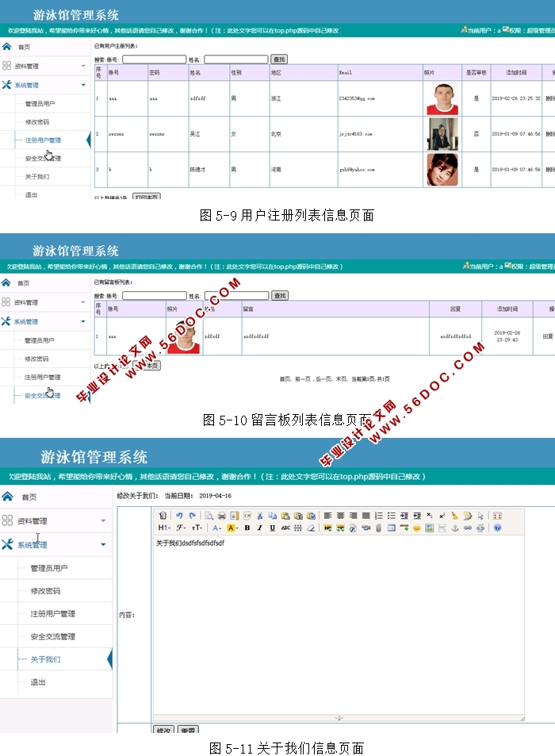Insert an emoticon using the smiley icon
This screenshot has width=555, height=756.
click(417, 528)
